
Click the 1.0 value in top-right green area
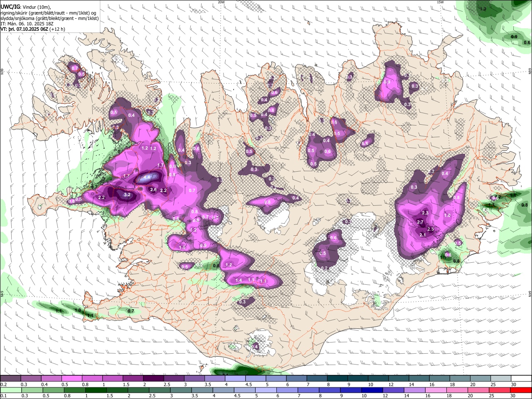click(x=483, y=9)
